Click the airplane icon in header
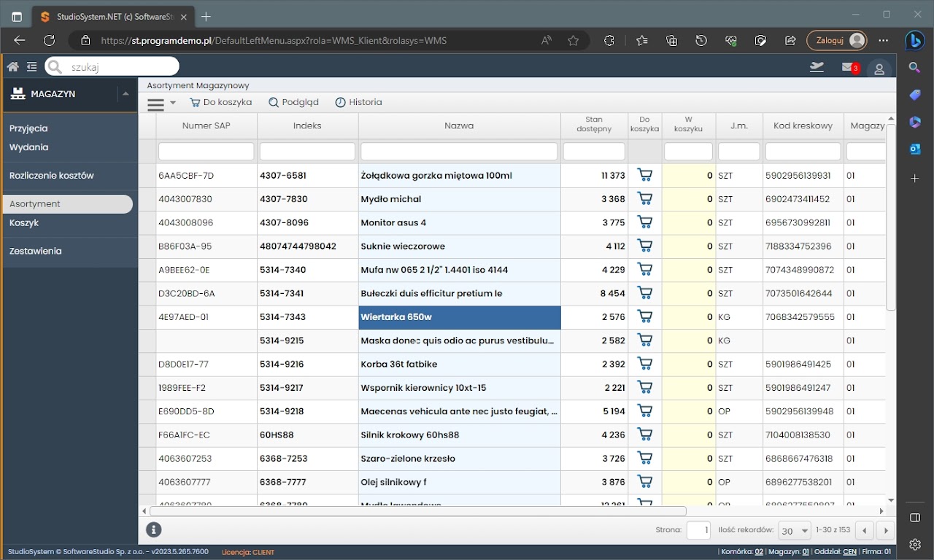 click(x=817, y=67)
